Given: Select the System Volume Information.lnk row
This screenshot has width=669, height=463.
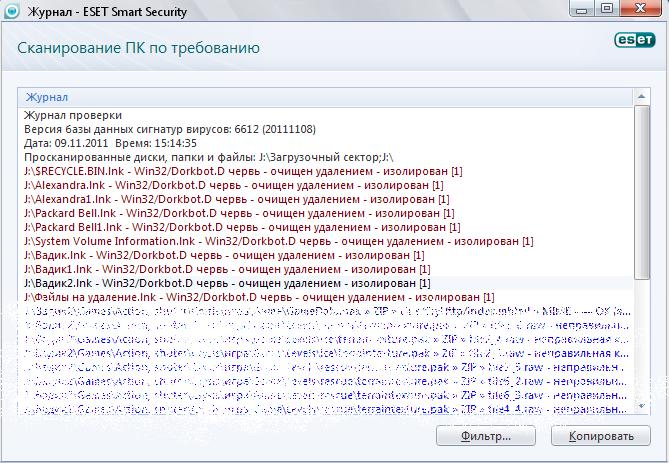Looking at the screenshot, I should [x=326, y=241].
